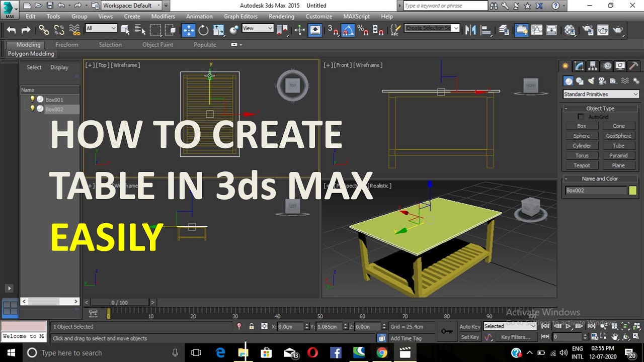
Task: Click the Mirror tool icon
Action: (x=470, y=30)
